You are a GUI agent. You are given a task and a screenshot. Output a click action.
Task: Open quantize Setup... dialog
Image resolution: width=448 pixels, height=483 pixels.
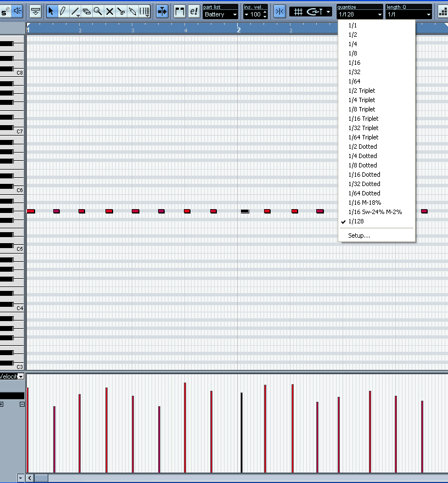[x=377, y=235]
